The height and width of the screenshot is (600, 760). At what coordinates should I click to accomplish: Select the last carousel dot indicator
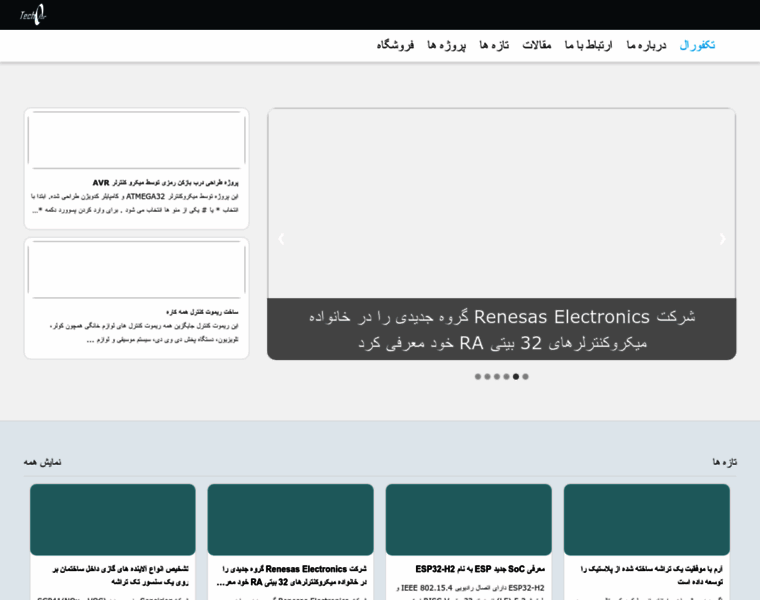point(525,377)
